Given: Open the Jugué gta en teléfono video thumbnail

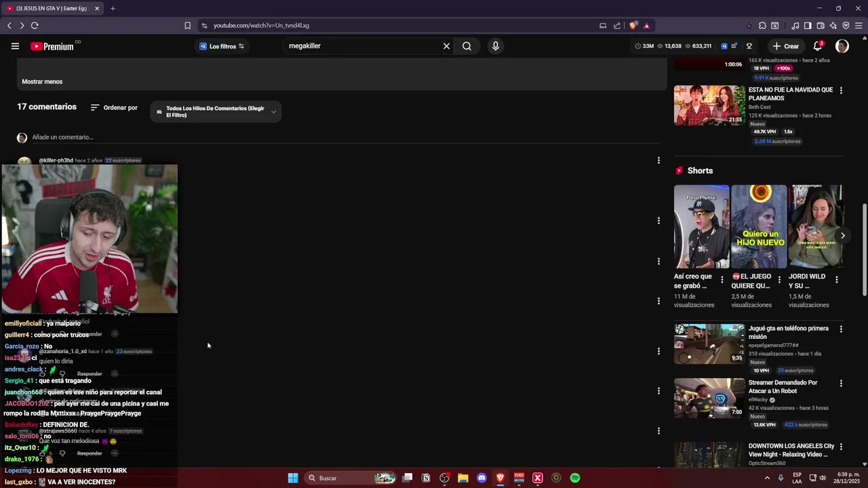Looking at the screenshot, I should pos(709,344).
